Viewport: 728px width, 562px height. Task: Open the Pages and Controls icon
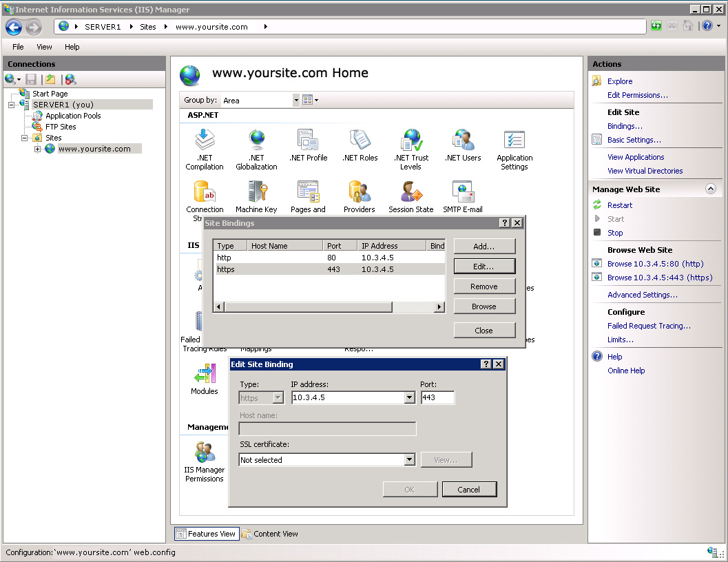308,192
